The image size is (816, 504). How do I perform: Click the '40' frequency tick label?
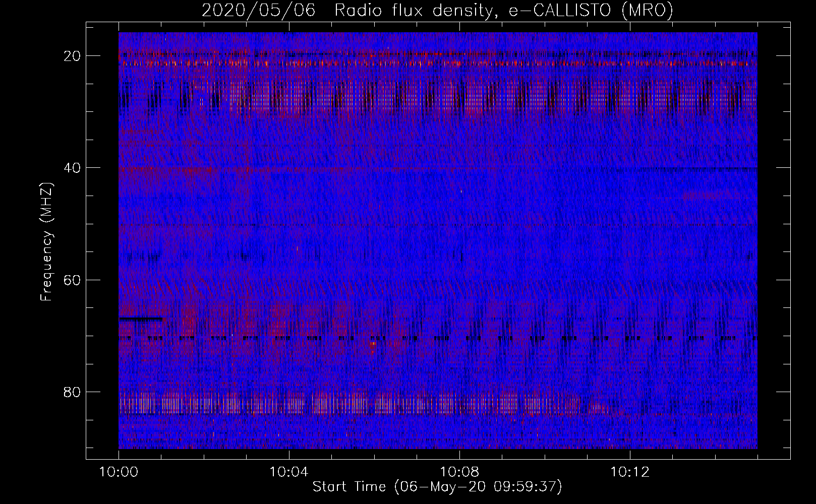pos(73,167)
